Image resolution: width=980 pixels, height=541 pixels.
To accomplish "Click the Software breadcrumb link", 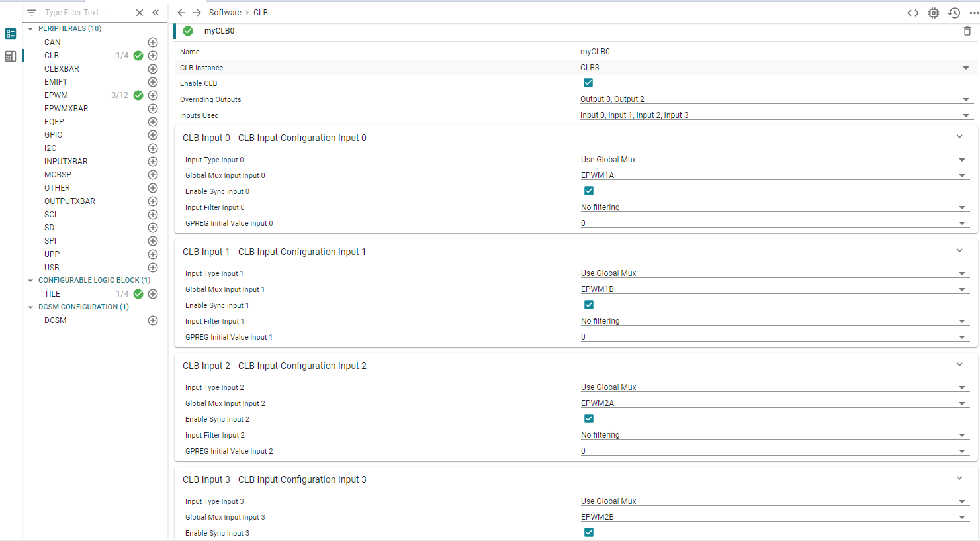I will pos(225,13).
